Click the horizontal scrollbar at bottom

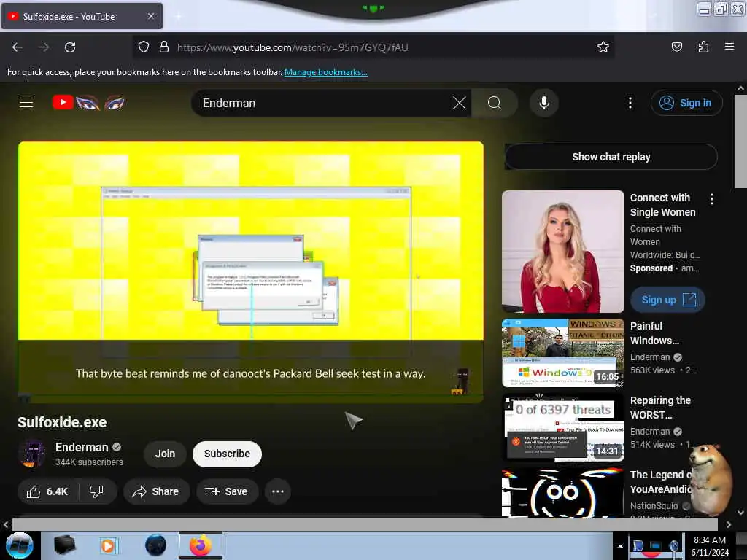(x=365, y=524)
